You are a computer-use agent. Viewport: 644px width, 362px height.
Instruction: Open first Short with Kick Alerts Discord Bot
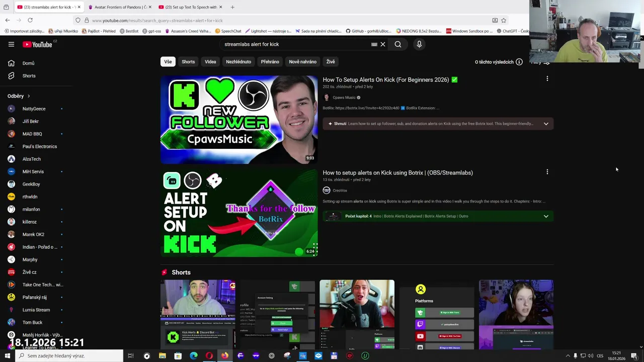point(198,314)
